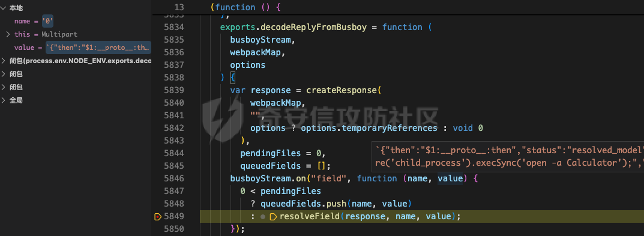Click line number 5846 in the gutter
The width and height of the screenshot is (644, 236).
173,178
